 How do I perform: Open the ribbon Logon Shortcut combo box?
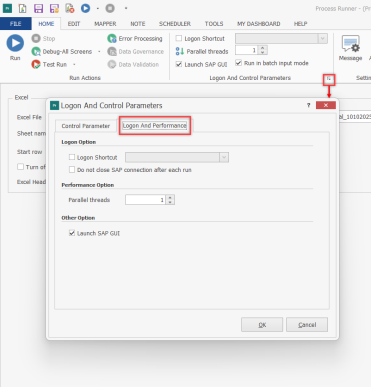click(281, 38)
